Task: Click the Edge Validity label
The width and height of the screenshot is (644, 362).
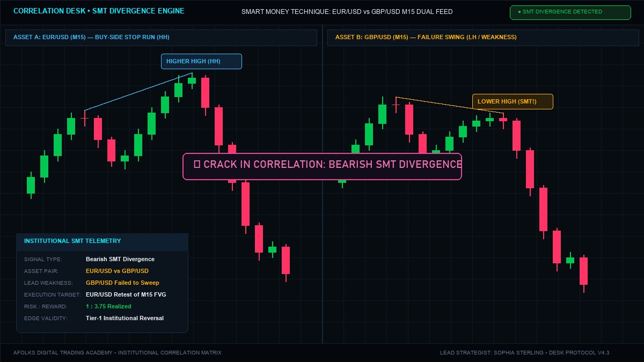Action: [46, 318]
